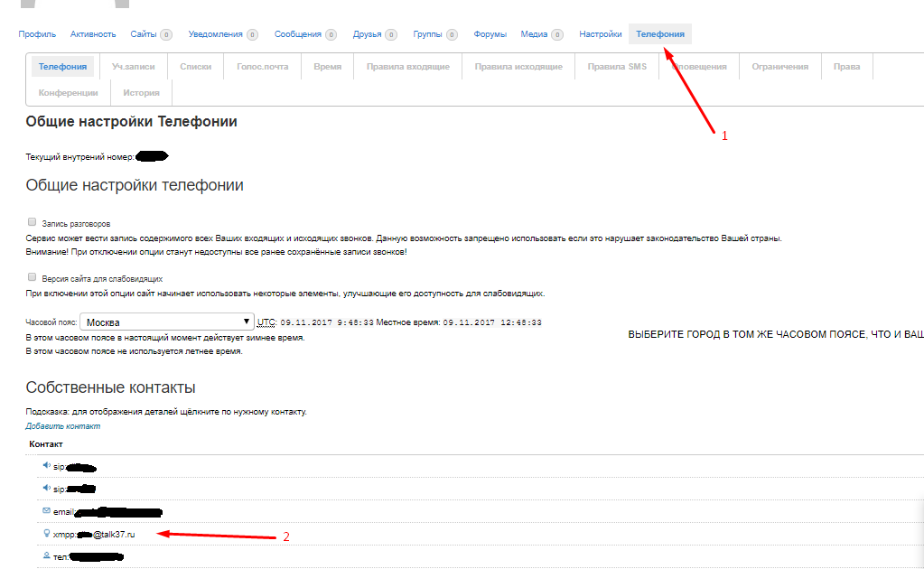Click the bulb icon beside xmpp contact
924x569 pixels.
[x=47, y=534]
